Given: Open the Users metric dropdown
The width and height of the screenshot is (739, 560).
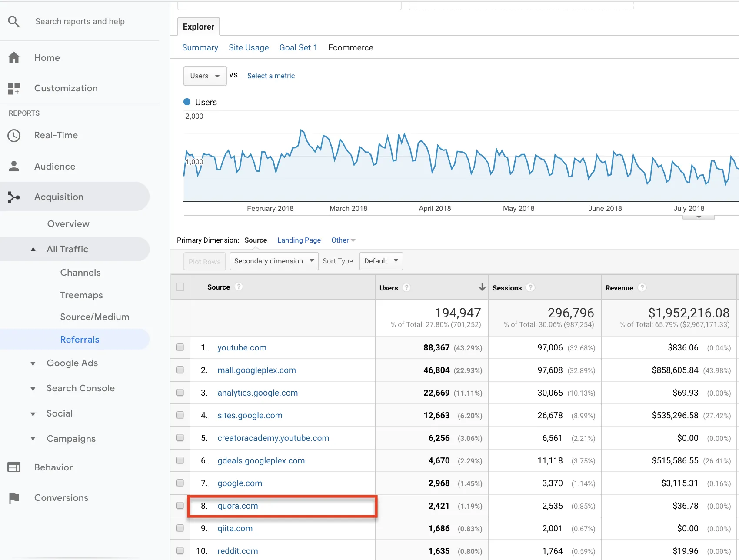Looking at the screenshot, I should pos(205,76).
